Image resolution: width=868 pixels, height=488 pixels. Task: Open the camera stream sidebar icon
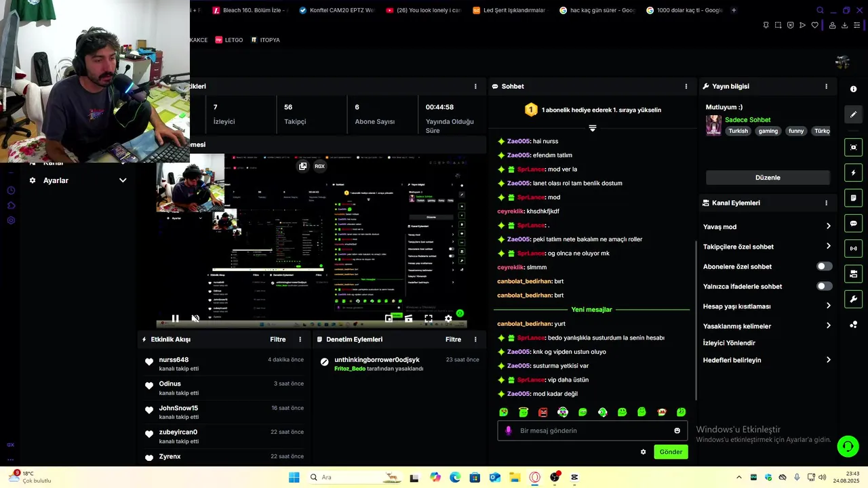[853, 274]
